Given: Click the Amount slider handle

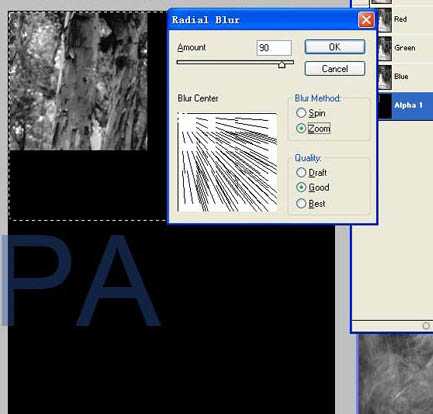Looking at the screenshot, I should point(282,65).
